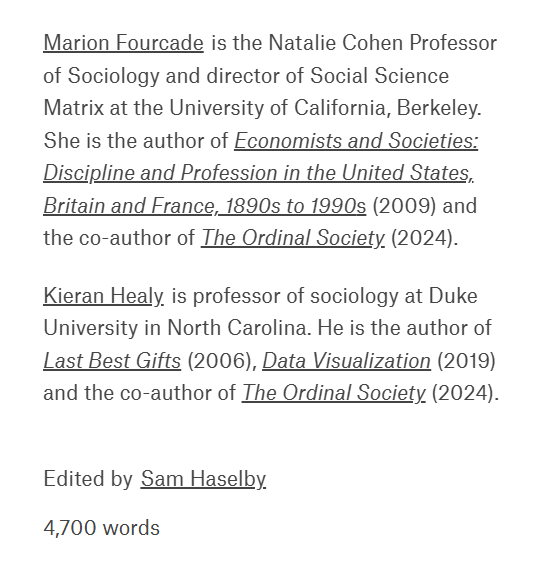Viewport: 539px width, 570px height.
Task: Open The Ordinal Society link in Healy's bio
Action: pyautogui.click(x=333, y=393)
